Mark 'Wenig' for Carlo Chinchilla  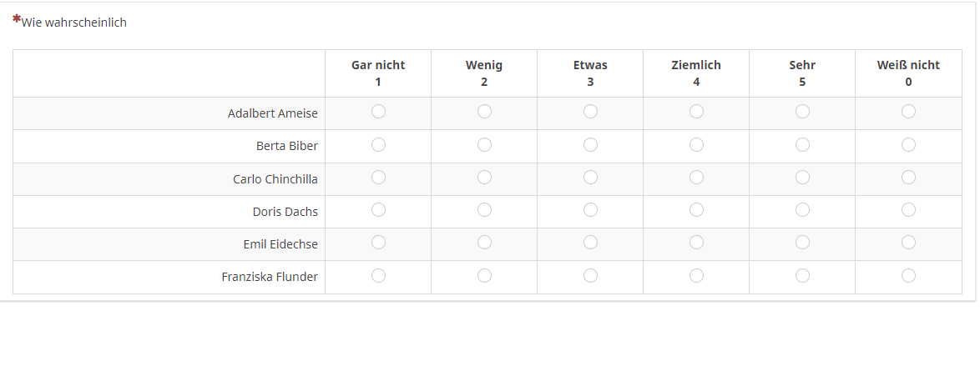(484, 178)
